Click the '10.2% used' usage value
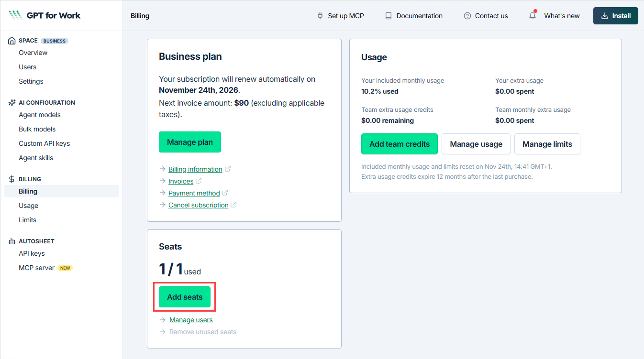 pos(380,91)
